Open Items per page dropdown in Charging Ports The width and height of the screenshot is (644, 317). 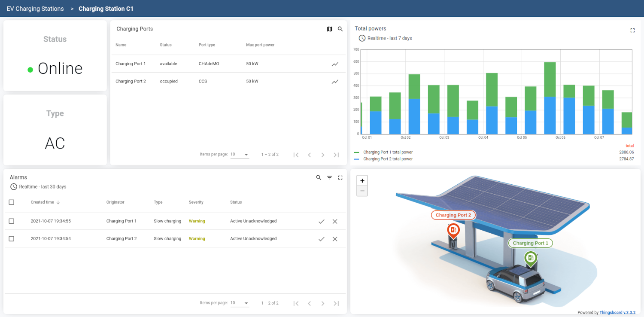coord(240,155)
